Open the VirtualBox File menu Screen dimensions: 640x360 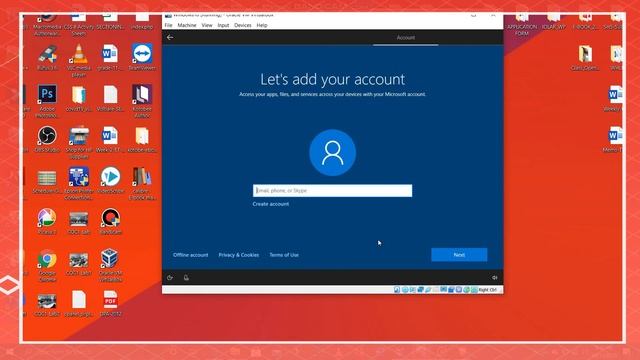point(168,25)
